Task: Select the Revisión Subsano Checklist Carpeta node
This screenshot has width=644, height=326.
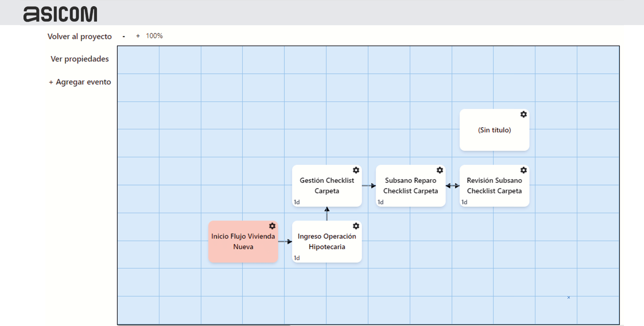Action: 494,186
